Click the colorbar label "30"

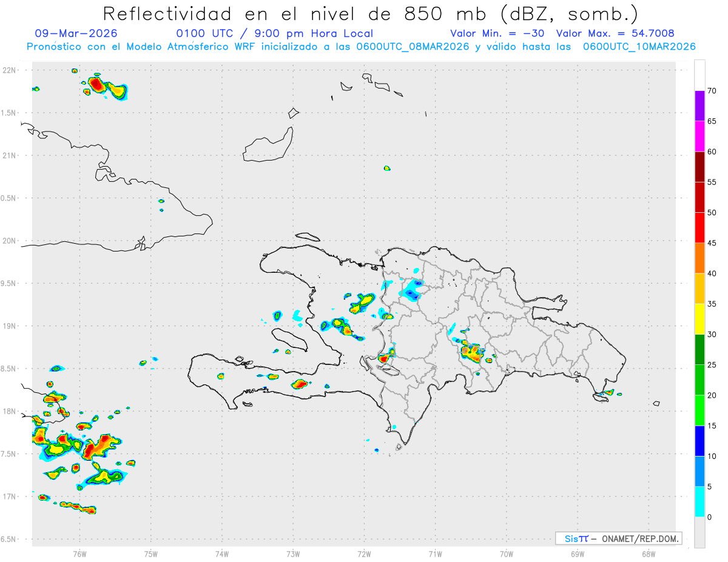point(712,335)
